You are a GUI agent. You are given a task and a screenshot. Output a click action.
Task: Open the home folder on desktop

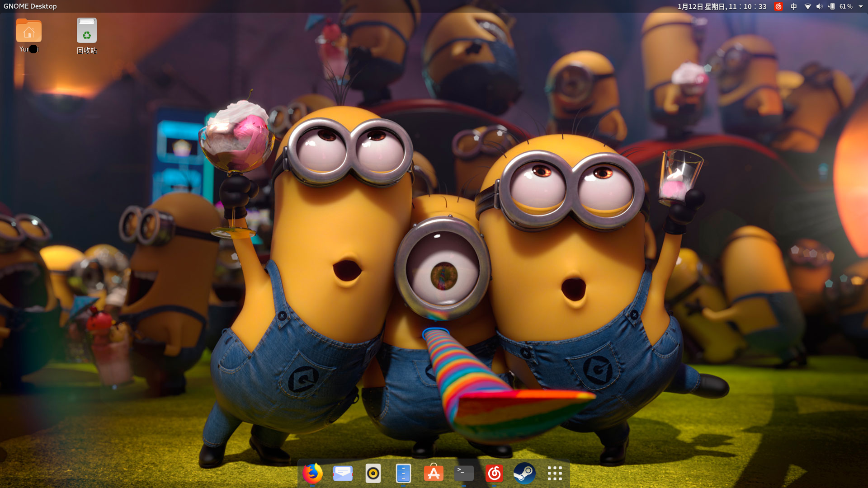pyautogui.click(x=29, y=31)
